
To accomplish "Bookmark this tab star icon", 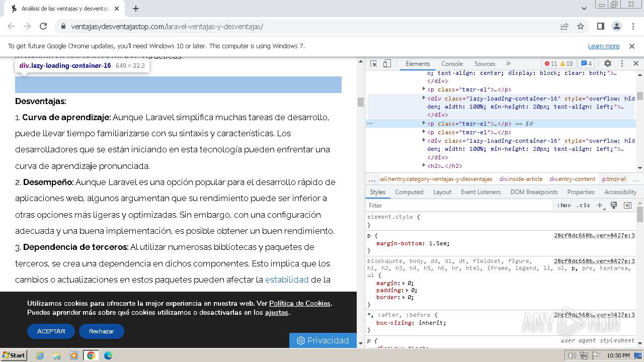I will [581, 26].
